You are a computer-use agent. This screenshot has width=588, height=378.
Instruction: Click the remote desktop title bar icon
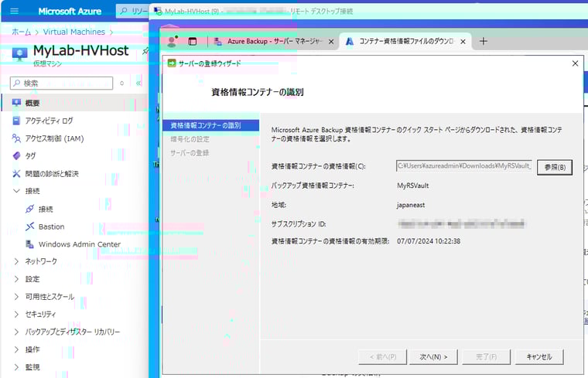pyautogui.click(x=159, y=11)
